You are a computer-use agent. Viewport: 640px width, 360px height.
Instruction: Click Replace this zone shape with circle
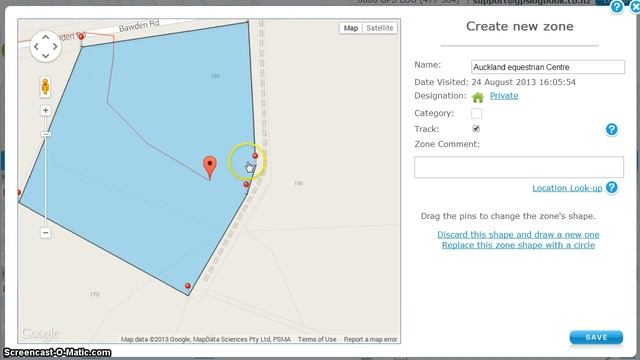point(518,245)
